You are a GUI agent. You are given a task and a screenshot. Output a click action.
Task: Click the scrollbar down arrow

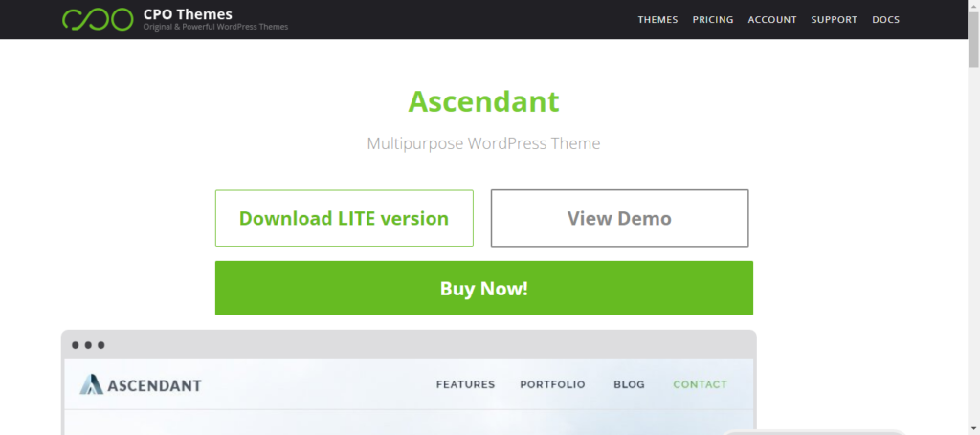click(973, 429)
